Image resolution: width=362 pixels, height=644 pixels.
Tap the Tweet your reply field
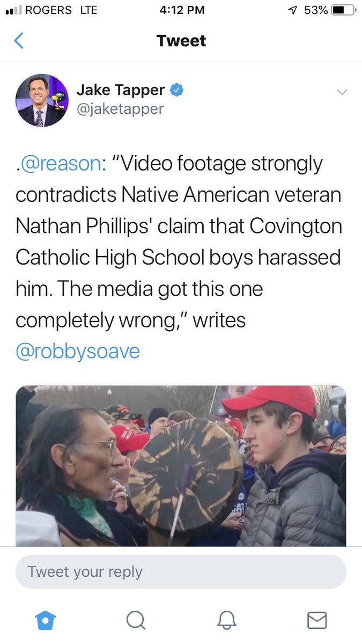[181, 572]
